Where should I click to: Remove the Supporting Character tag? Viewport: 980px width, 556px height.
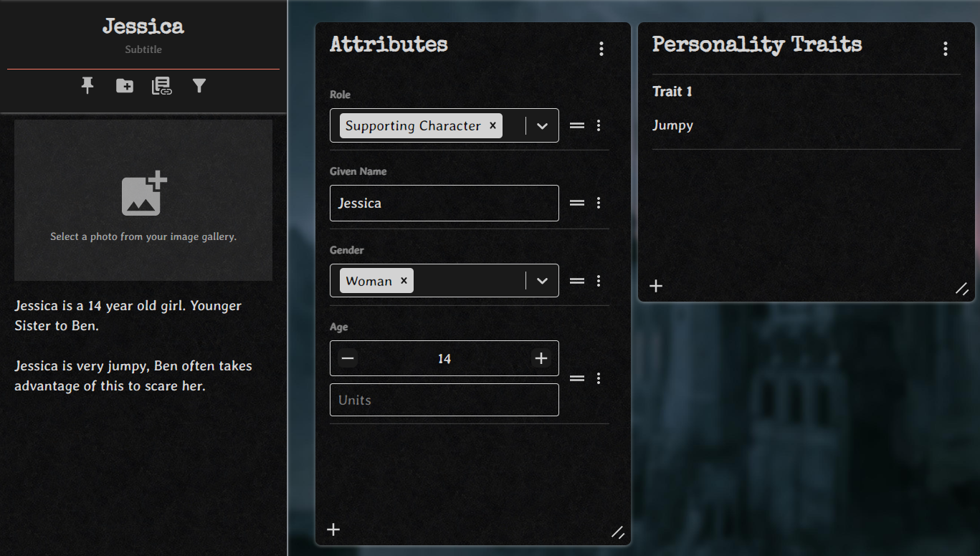[493, 125]
